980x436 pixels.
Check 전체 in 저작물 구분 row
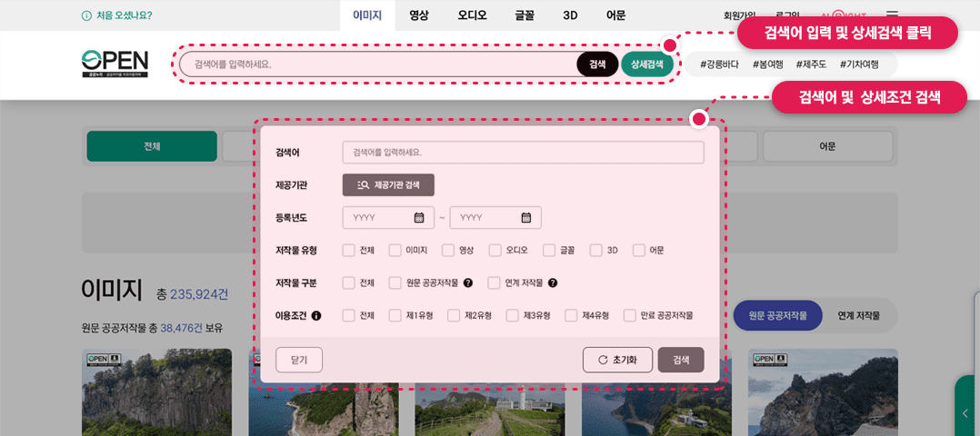(349, 283)
